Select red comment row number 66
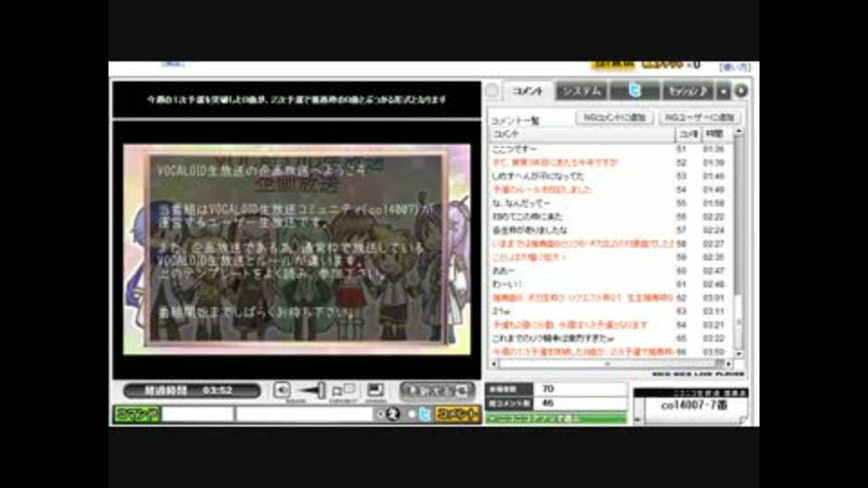This screenshot has height=488, width=868. (610, 352)
